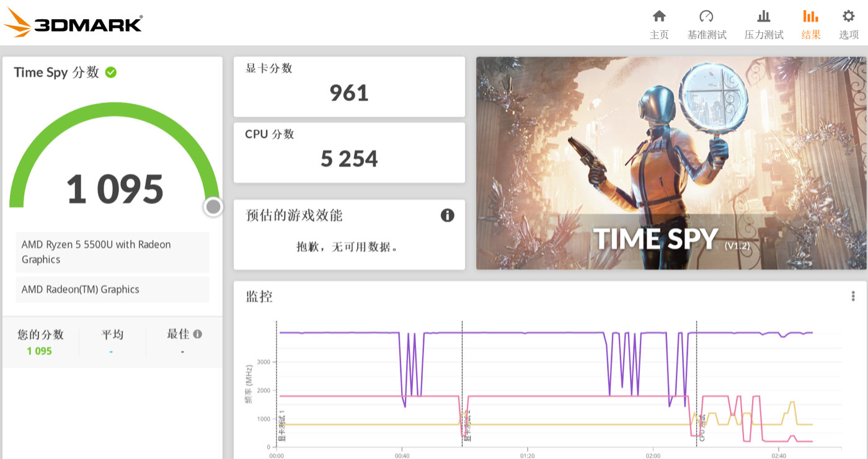Open 选项 settings gear icon

848,16
